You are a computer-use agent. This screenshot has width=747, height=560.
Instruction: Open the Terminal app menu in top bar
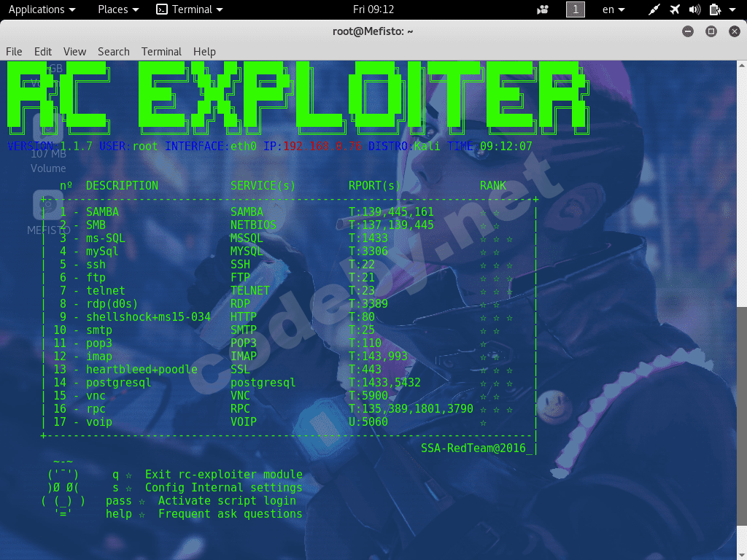click(190, 9)
